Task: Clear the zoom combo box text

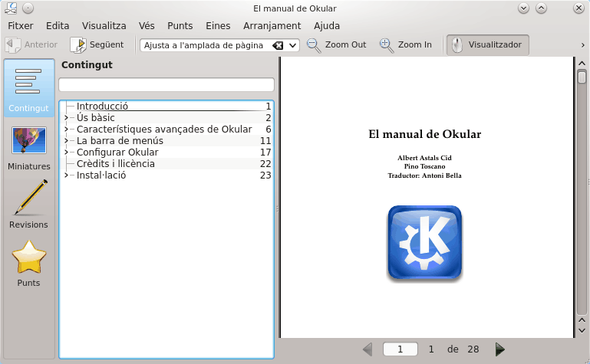Action: coord(278,45)
